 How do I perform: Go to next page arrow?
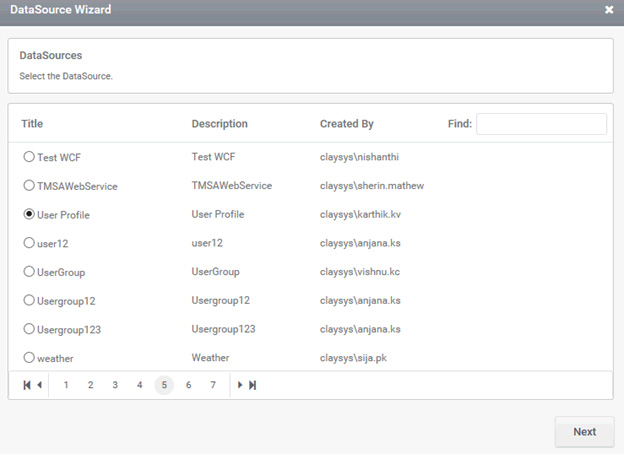point(240,385)
